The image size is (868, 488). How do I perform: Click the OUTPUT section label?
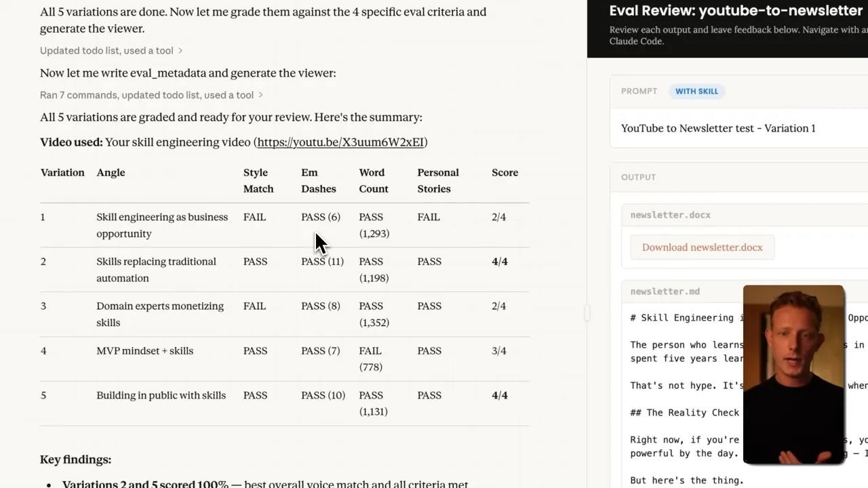pos(639,178)
